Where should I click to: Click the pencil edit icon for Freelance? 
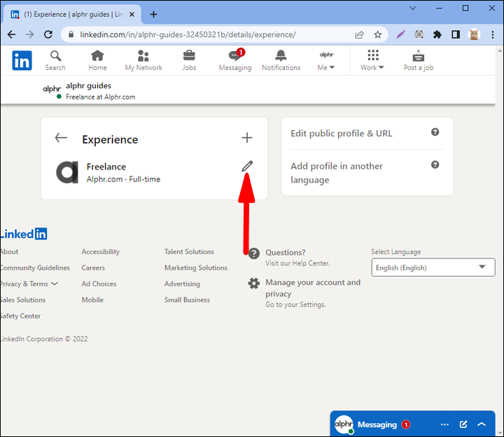(246, 167)
